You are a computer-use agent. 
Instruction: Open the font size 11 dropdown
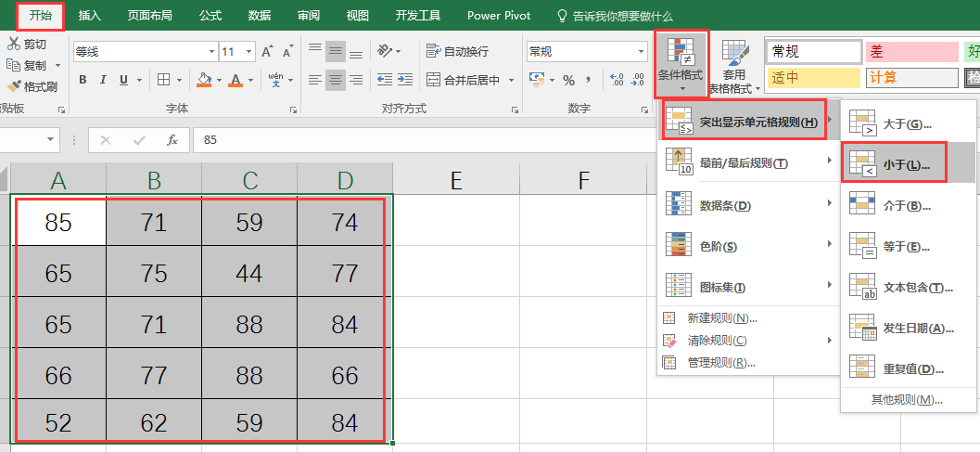coord(249,52)
